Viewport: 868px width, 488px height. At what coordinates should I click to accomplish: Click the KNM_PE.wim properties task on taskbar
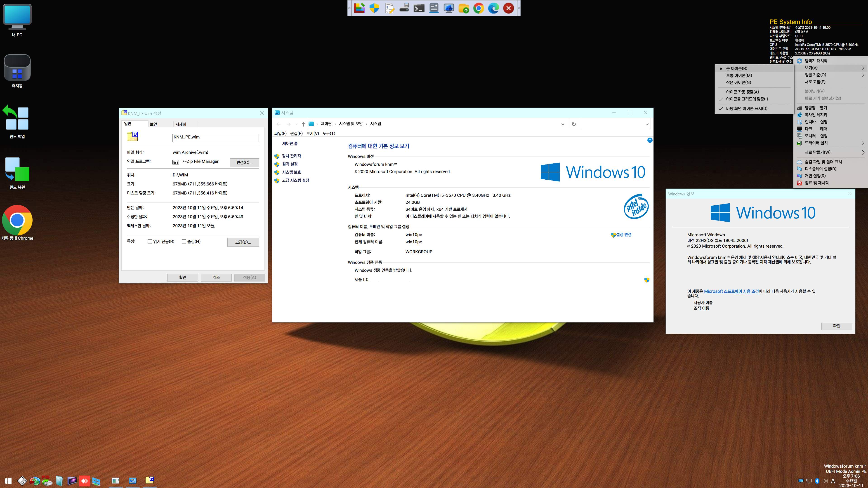tap(150, 481)
